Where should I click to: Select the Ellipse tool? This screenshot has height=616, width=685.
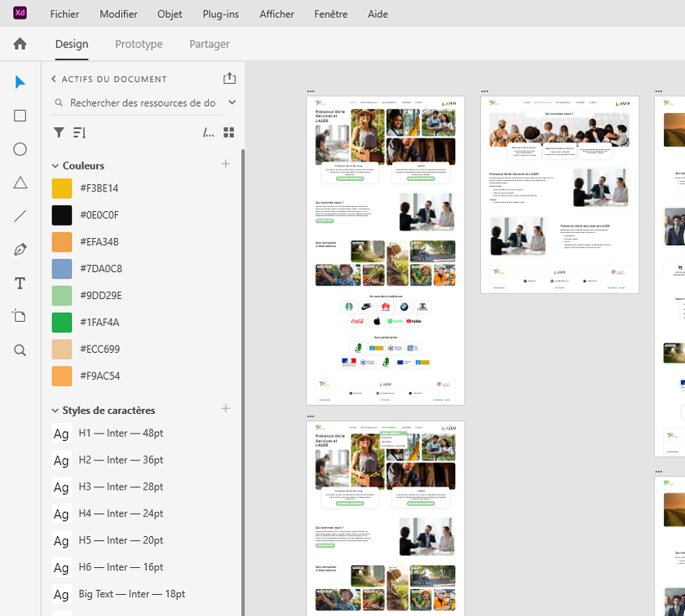[x=20, y=149]
